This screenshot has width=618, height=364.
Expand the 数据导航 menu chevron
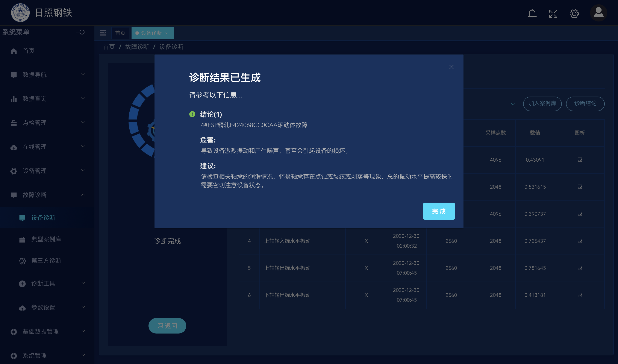pyautogui.click(x=83, y=74)
